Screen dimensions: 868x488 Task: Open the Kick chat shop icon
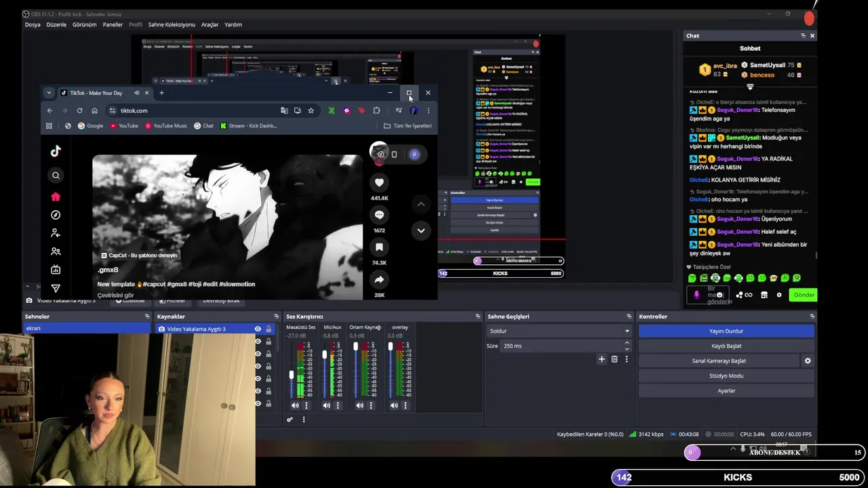tap(764, 295)
